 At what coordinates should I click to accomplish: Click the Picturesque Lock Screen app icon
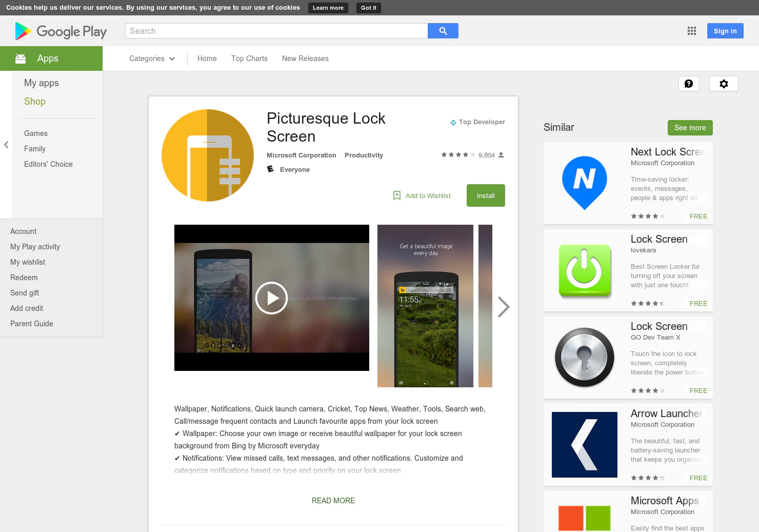pos(208,155)
